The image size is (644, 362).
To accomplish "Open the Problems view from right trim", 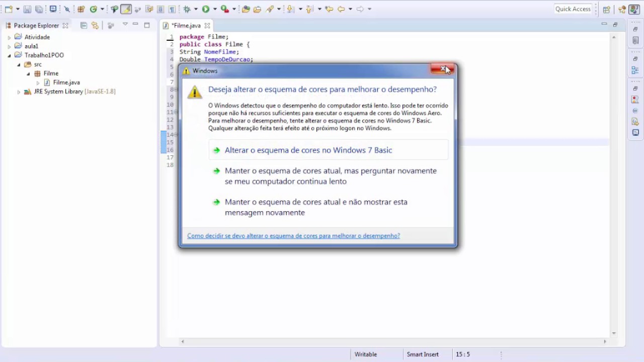I will pyautogui.click(x=635, y=100).
